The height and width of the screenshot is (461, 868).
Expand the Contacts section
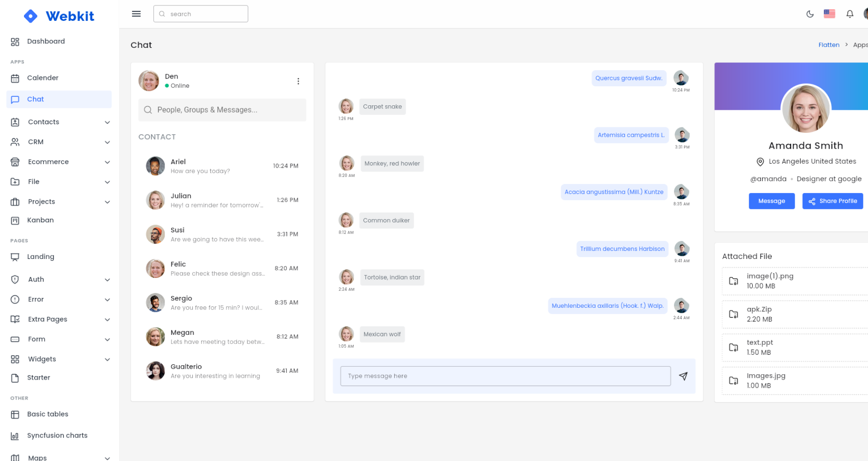107,122
